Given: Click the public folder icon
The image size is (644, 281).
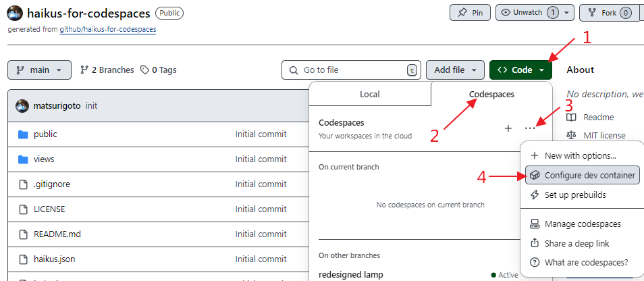Looking at the screenshot, I should 24,134.
